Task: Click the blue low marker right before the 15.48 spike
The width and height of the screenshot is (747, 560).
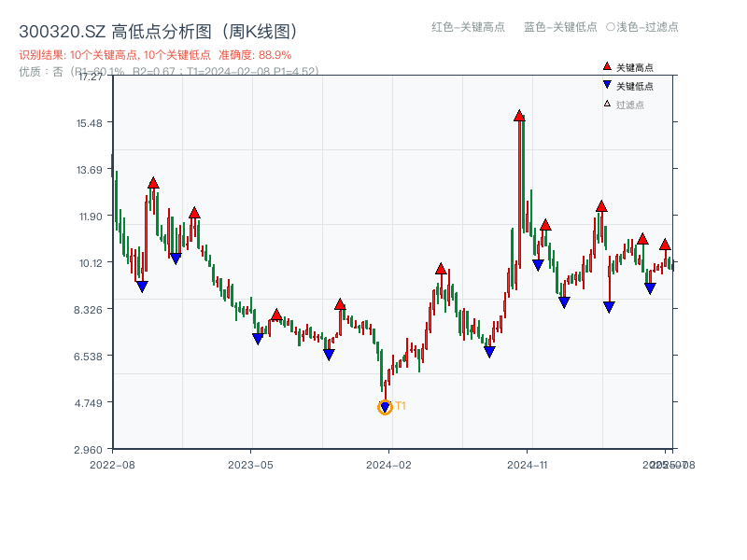Action: pyautogui.click(x=489, y=352)
